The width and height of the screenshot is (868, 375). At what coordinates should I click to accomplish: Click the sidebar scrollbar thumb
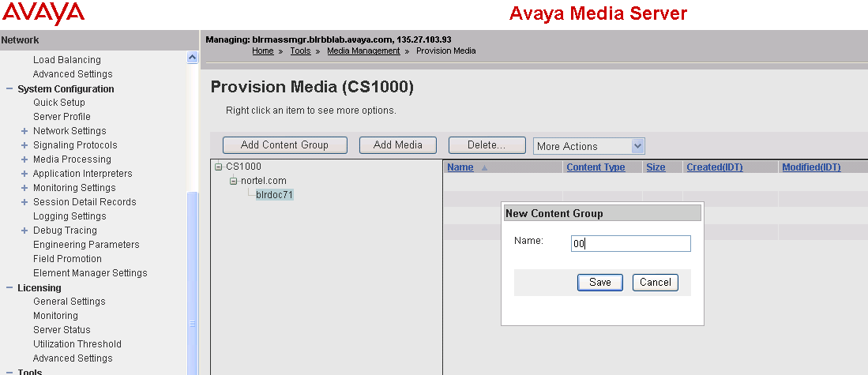click(192, 283)
